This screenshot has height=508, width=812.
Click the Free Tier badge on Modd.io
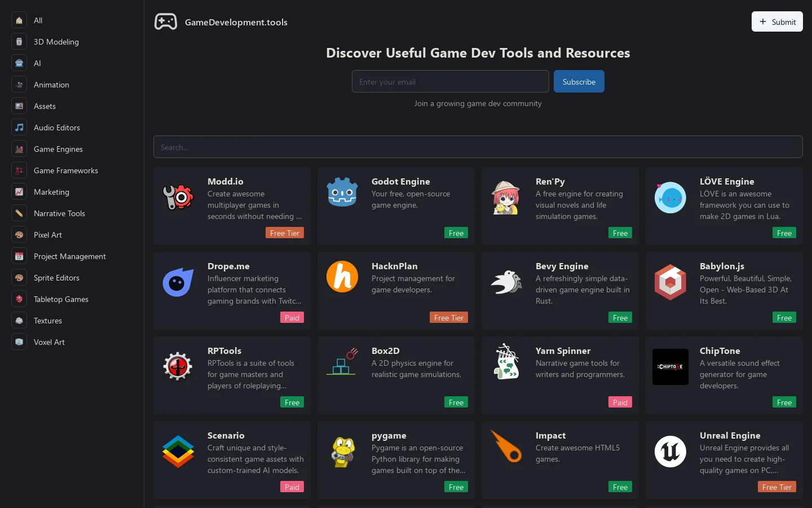pos(285,233)
